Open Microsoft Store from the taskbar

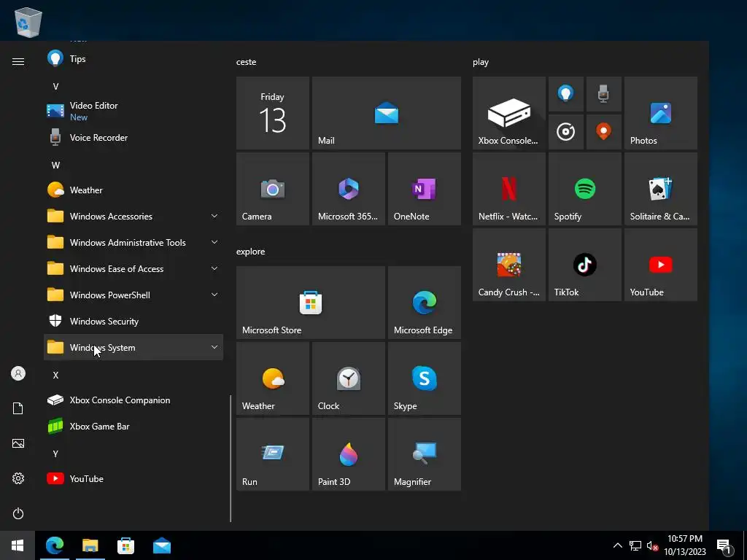pos(125,545)
